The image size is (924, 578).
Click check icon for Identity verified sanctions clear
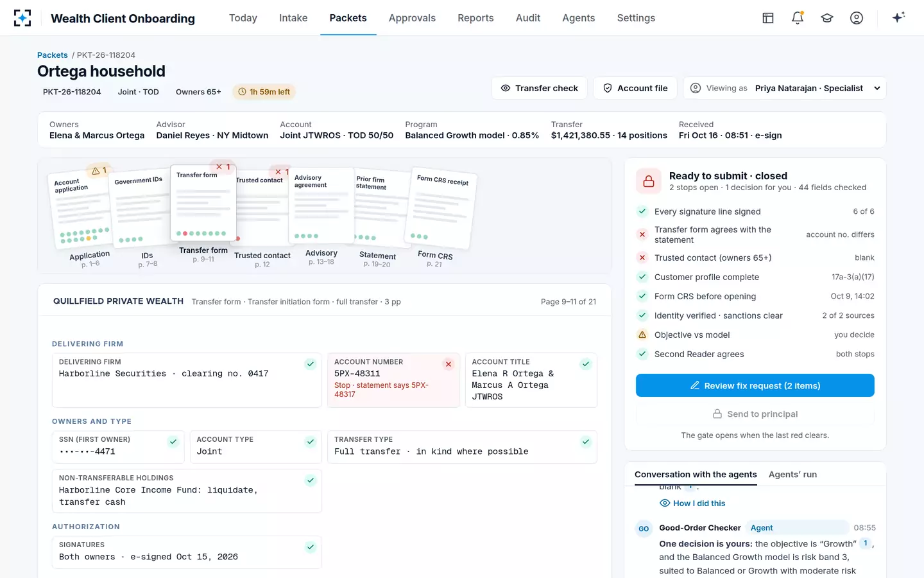642,315
